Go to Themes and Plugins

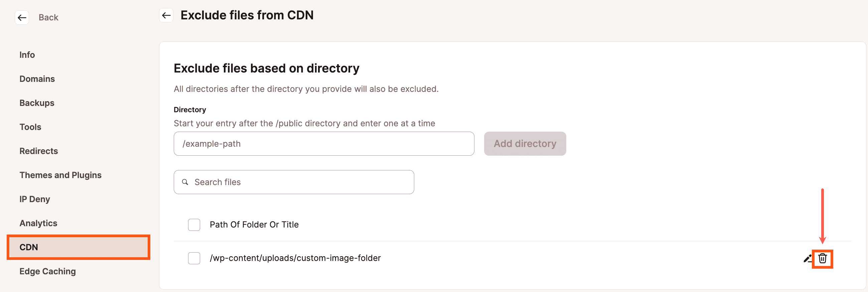pos(61,175)
